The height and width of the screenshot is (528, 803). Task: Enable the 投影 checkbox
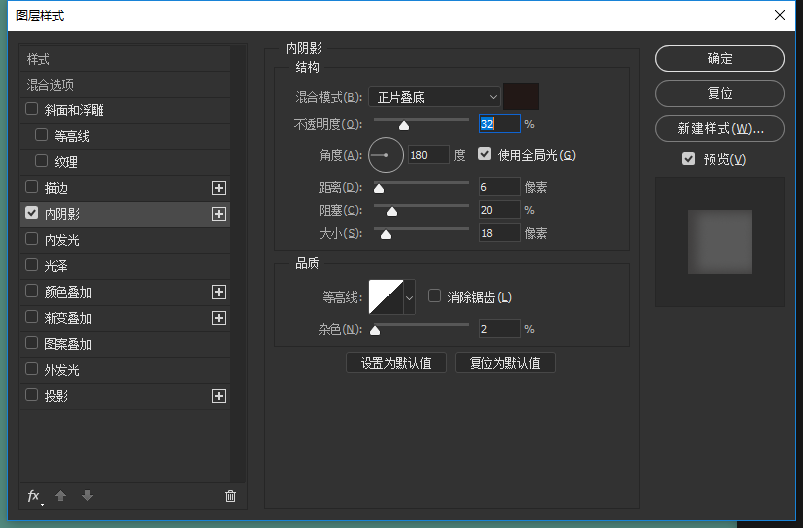pos(31,395)
